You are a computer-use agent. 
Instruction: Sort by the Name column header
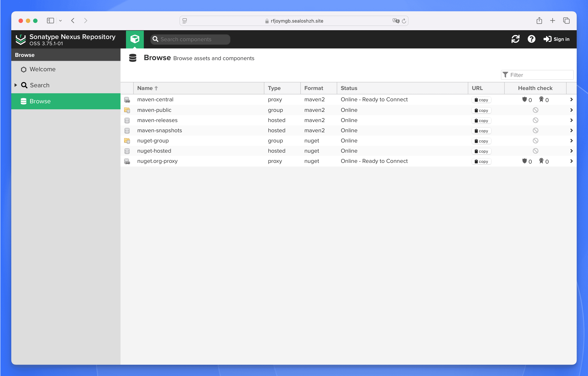(199, 88)
